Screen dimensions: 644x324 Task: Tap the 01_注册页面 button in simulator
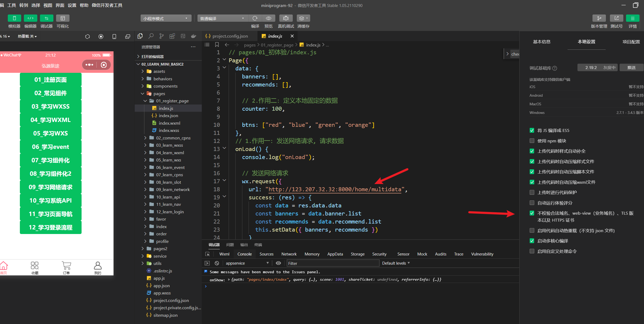[51, 80]
